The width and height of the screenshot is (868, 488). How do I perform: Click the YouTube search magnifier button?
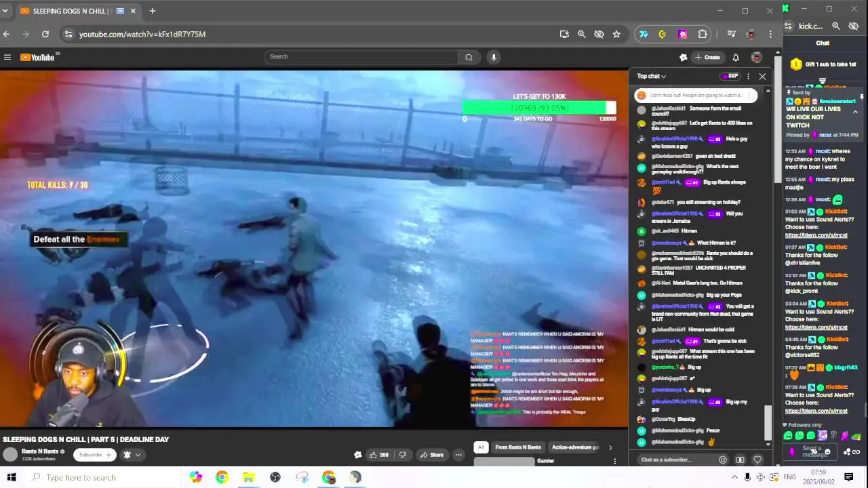click(469, 57)
